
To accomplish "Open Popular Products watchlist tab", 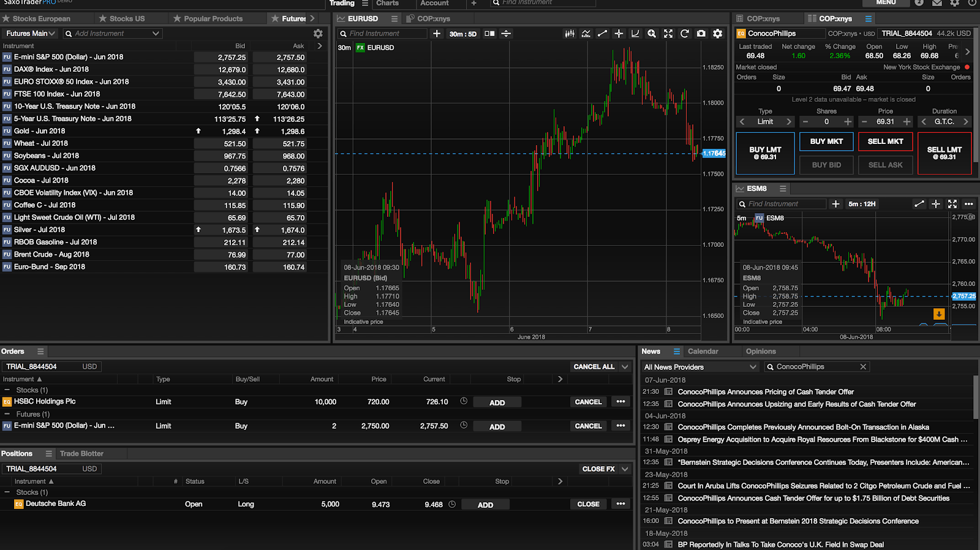I will (213, 18).
